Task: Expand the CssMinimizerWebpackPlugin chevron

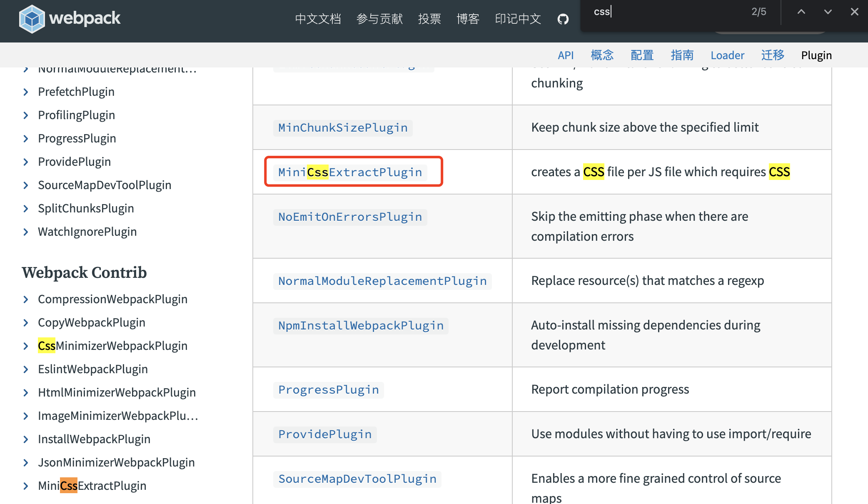Action: [x=26, y=346]
